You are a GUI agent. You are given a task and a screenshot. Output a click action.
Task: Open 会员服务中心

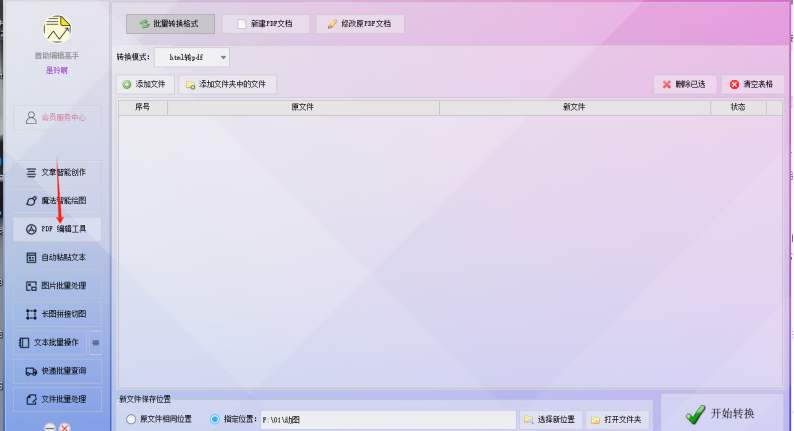coord(57,117)
